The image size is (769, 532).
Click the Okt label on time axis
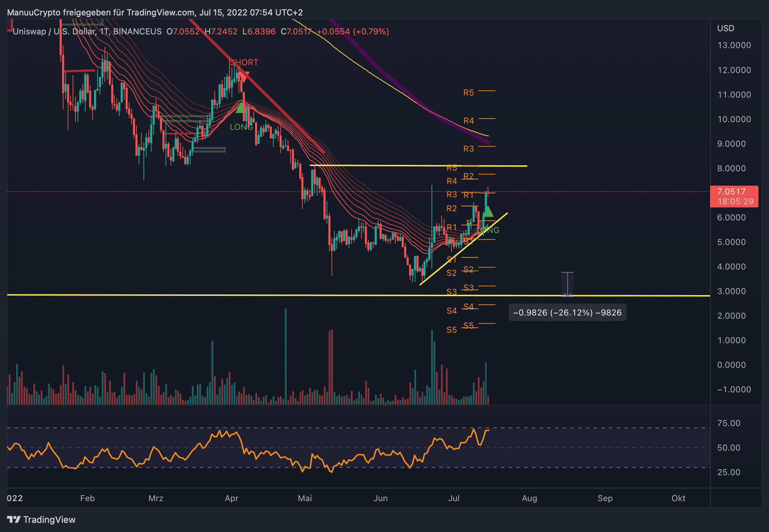click(678, 498)
